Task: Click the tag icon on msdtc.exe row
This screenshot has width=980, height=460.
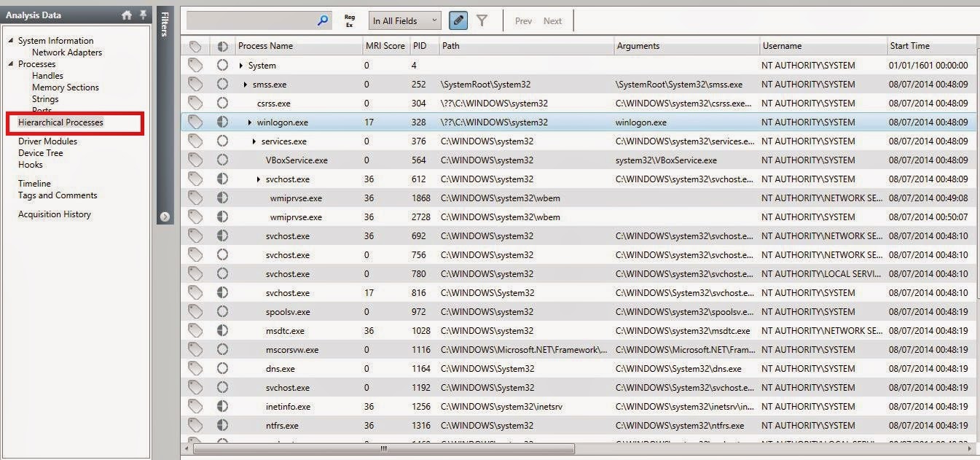Action: tap(195, 331)
